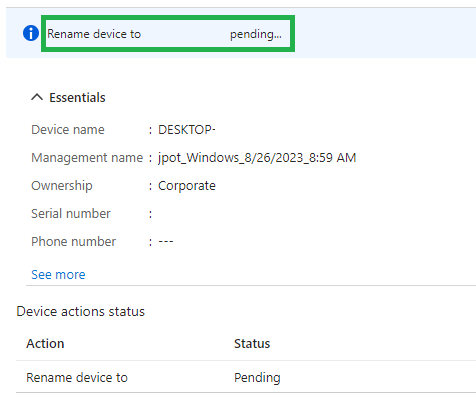Image resolution: width=476 pixels, height=405 pixels.
Task: Click the Management name label
Action: point(87,158)
